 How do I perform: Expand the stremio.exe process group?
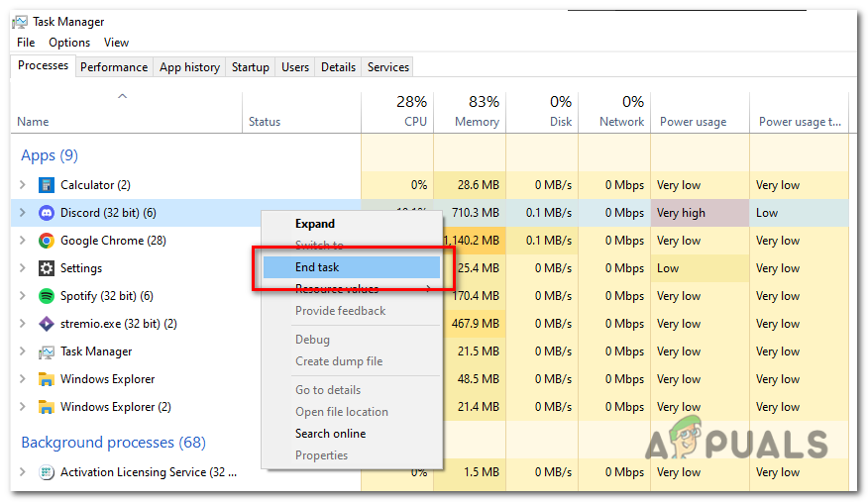point(23,324)
